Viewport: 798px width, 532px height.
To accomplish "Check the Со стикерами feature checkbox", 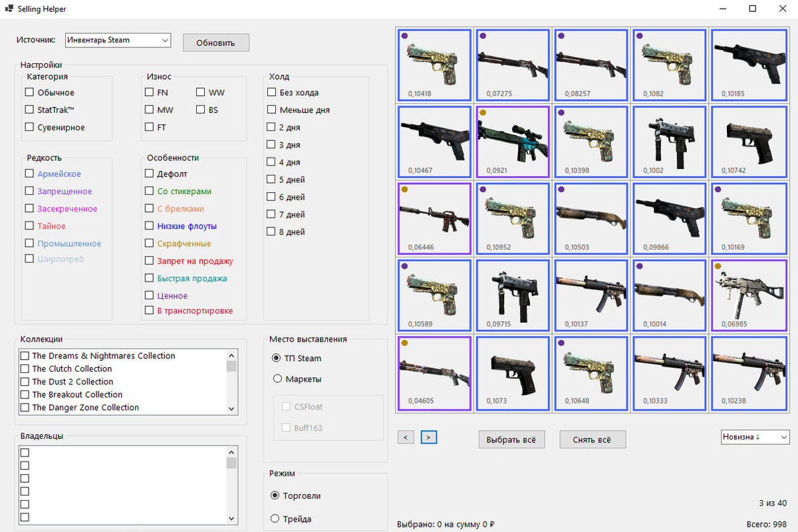I will pos(149,191).
